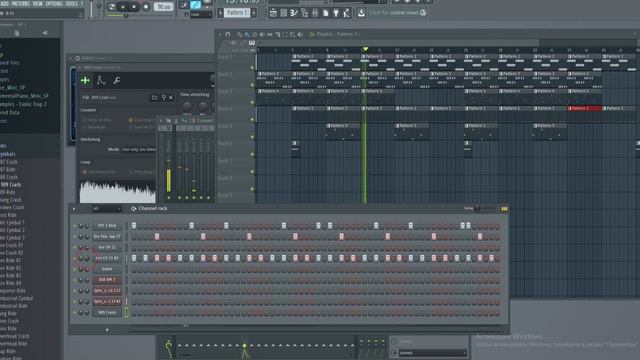Select the red highlighted pattern clip in Playlist
This screenshot has width=640, height=360.
click(585, 109)
